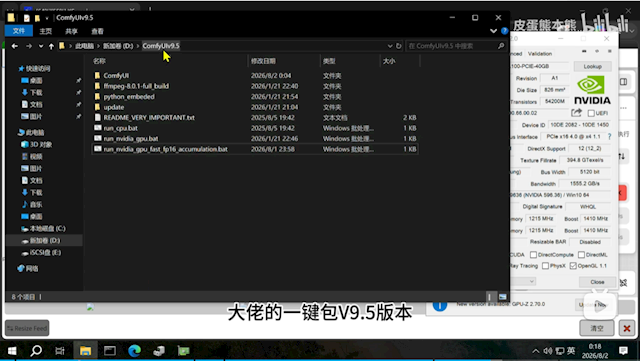Image resolution: width=640 pixels, height=361 pixels.
Task: Open the 查看 ribbon tab
Action: tap(97, 31)
